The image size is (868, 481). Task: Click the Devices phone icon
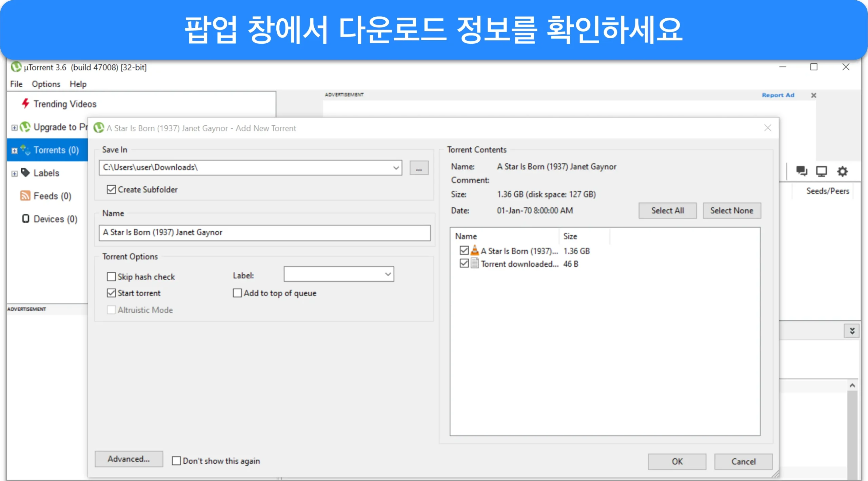coord(25,219)
